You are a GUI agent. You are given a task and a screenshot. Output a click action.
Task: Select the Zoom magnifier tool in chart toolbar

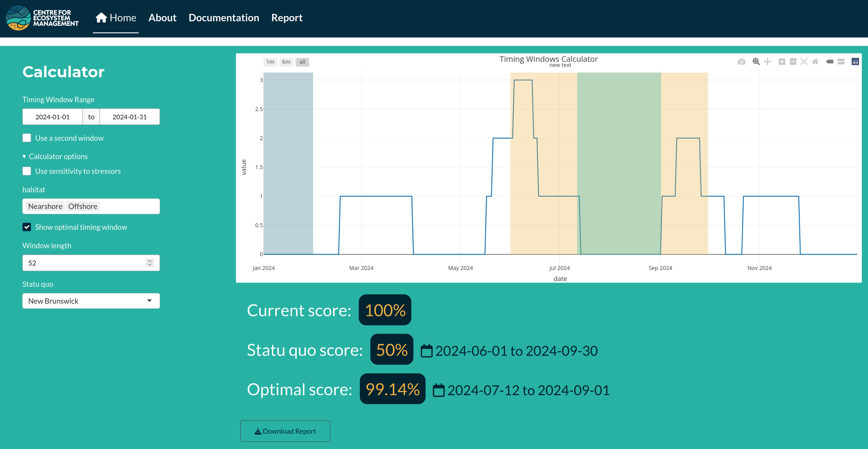(x=756, y=62)
